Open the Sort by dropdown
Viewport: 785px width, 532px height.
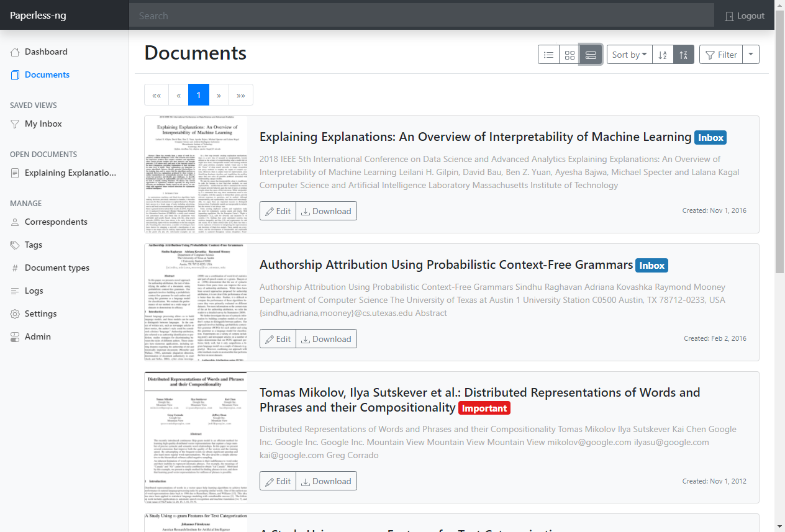(x=629, y=55)
